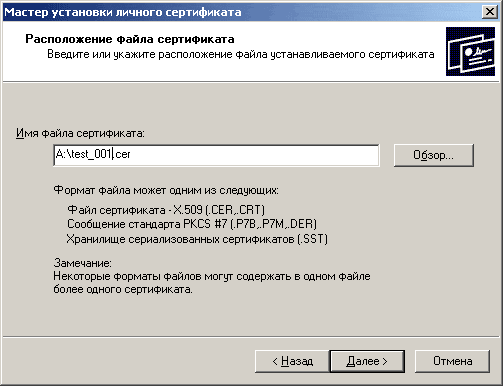Viewport: 503px width, 386px height.
Task: Select the PKCS #7 message format line
Action: point(192,224)
